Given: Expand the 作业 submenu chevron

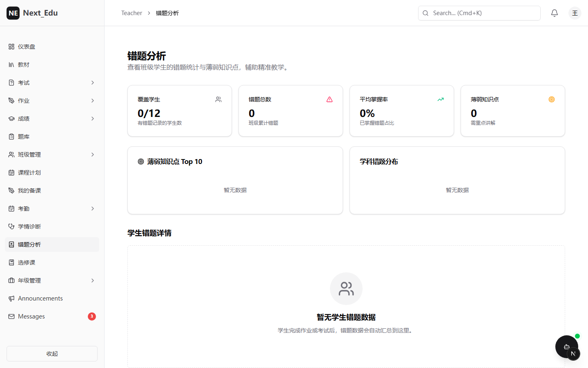Looking at the screenshot, I should click(x=93, y=101).
